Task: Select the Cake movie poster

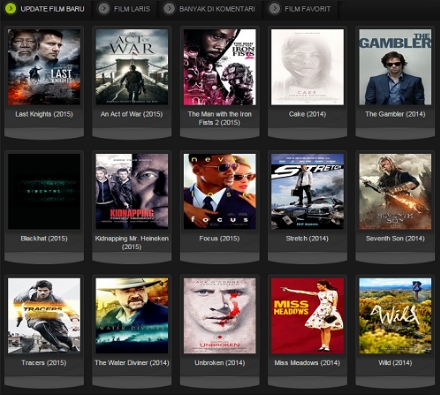Action: tap(307, 67)
